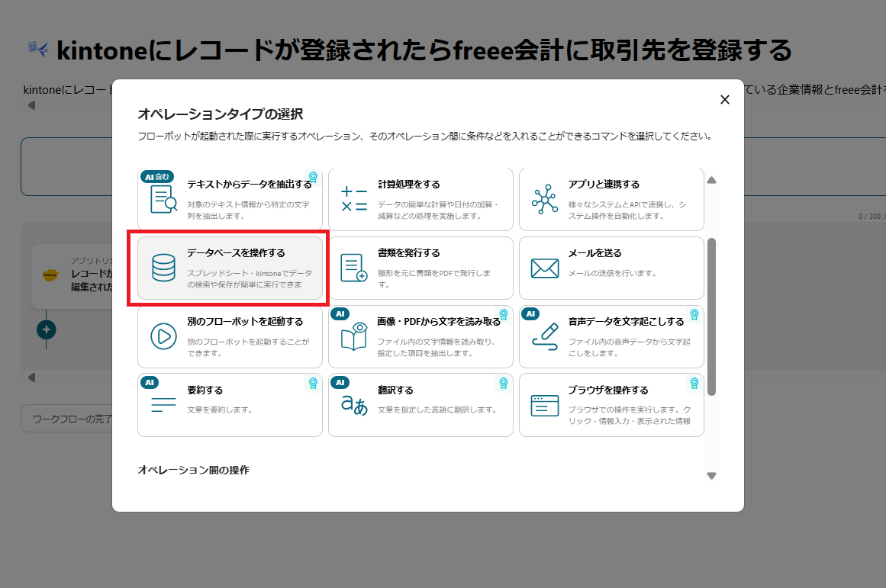Screen dimensions: 886x588
Task: Click the plus-minus calculation icon
Action: point(354,199)
